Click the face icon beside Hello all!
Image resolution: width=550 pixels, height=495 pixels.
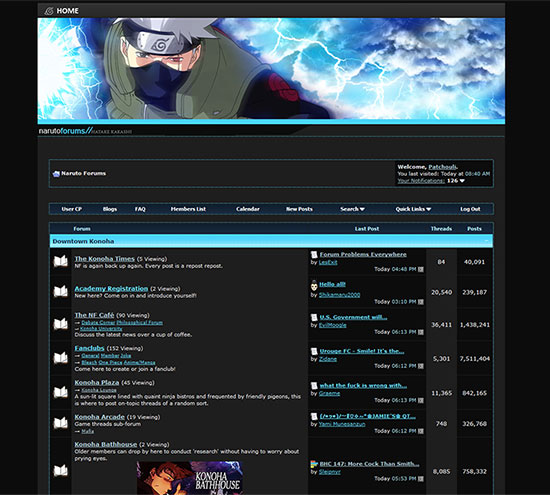[x=314, y=285]
